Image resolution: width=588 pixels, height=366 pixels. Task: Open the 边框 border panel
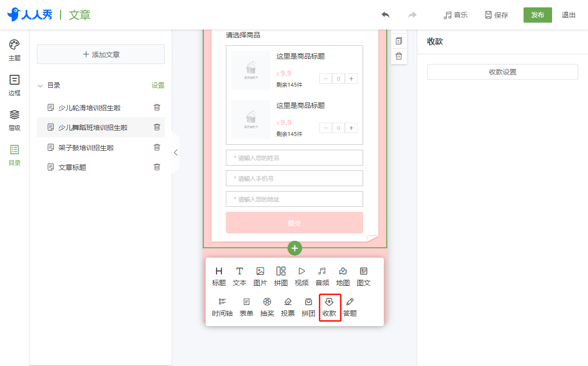click(x=14, y=85)
